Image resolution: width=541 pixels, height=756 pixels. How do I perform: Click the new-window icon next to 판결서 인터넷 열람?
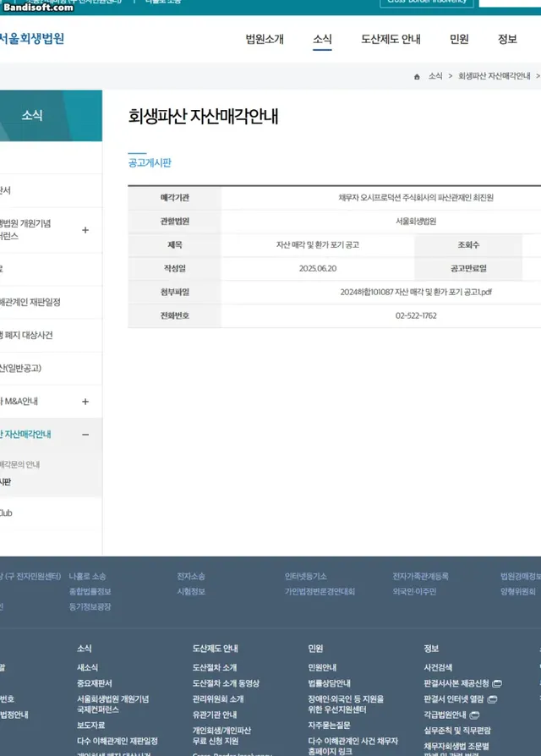pos(492,699)
